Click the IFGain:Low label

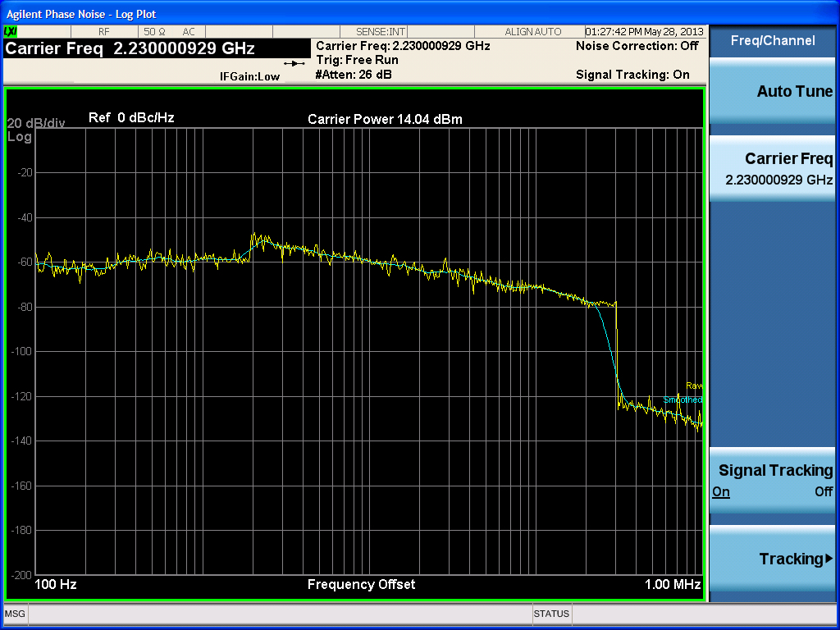tap(249, 76)
